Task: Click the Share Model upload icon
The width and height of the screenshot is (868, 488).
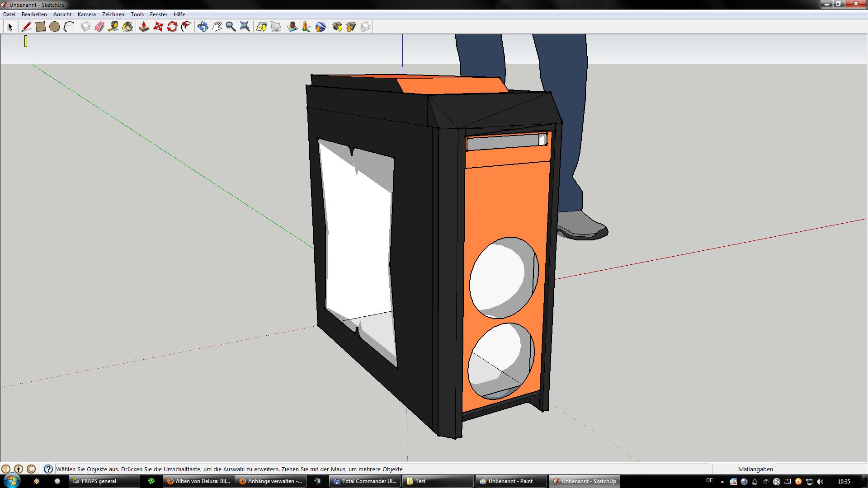Action: (x=351, y=27)
